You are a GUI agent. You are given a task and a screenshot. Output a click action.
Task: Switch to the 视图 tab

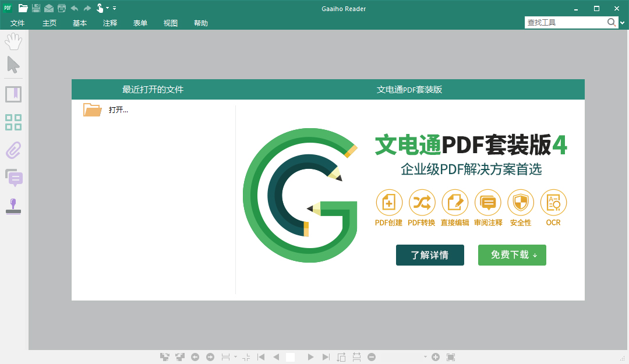[171, 23]
